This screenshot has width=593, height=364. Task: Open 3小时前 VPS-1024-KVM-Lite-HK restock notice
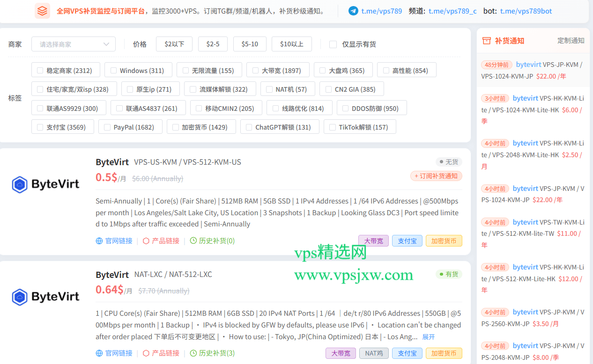[x=533, y=109]
